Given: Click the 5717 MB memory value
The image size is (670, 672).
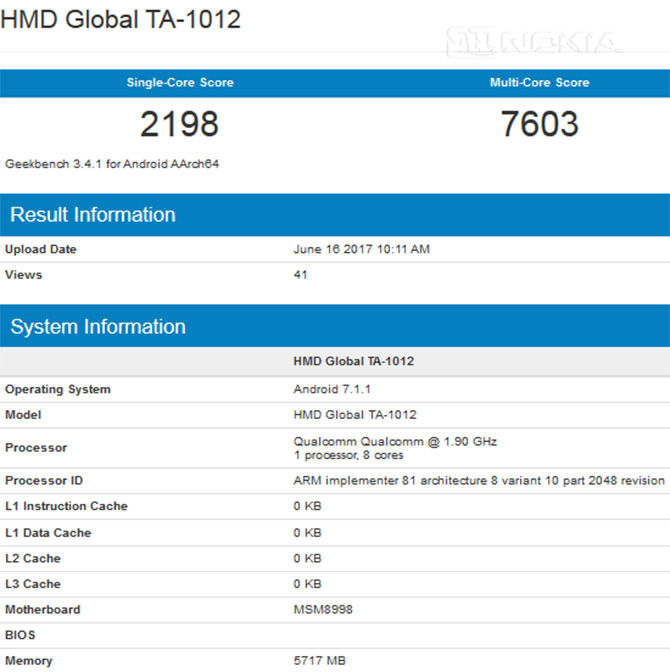Looking at the screenshot, I should tap(319, 661).
